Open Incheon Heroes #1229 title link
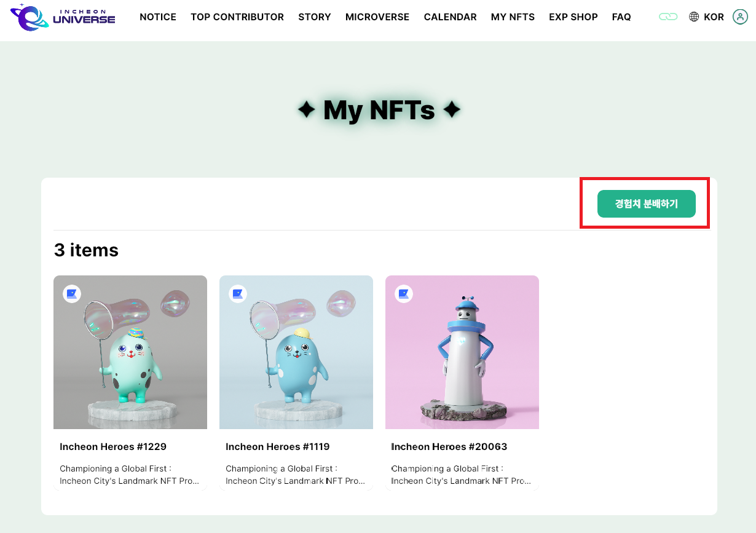The height and width of the screenshot is (533, 756). [x=113, y=447]
